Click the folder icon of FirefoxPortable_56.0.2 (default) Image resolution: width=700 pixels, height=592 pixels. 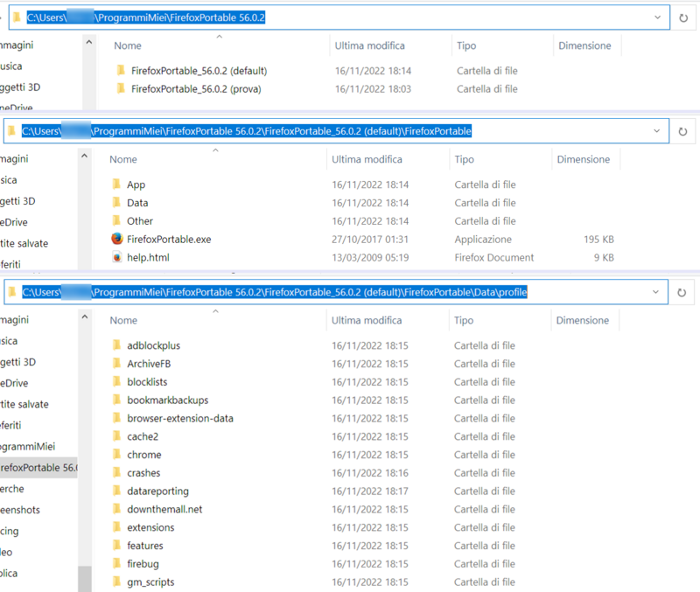(121, 70)
